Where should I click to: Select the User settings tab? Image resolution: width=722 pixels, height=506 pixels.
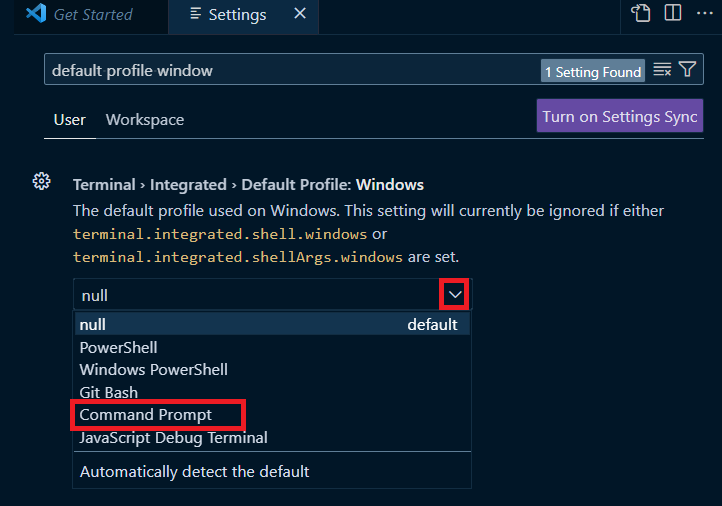(x=70, y=120)
